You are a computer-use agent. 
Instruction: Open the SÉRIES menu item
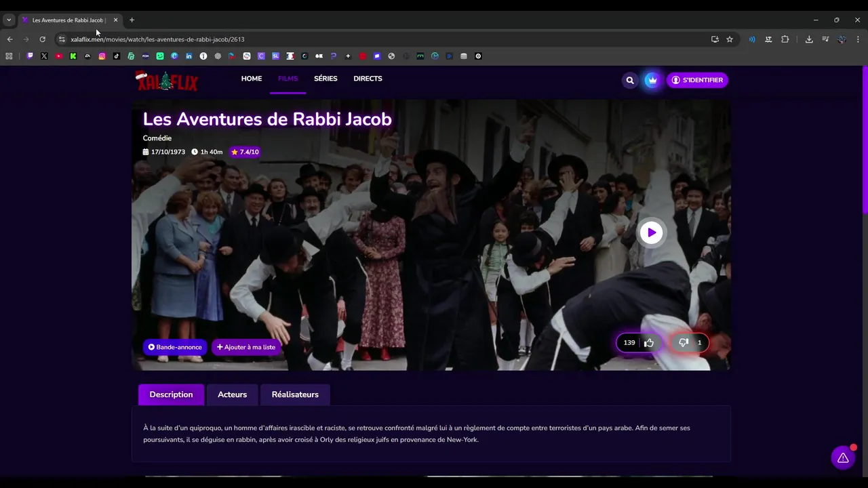click(325, 79)
